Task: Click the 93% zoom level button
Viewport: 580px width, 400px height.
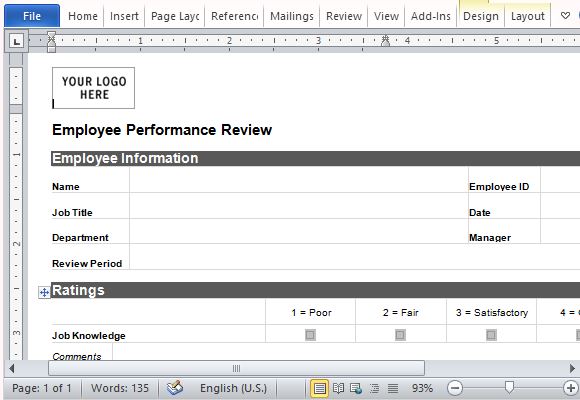Action: (422, 388)
